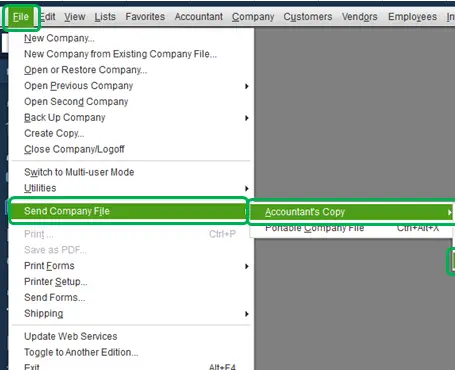455x370 pixels.
Task: Open the Company menu
Action: tap(253, 17)
